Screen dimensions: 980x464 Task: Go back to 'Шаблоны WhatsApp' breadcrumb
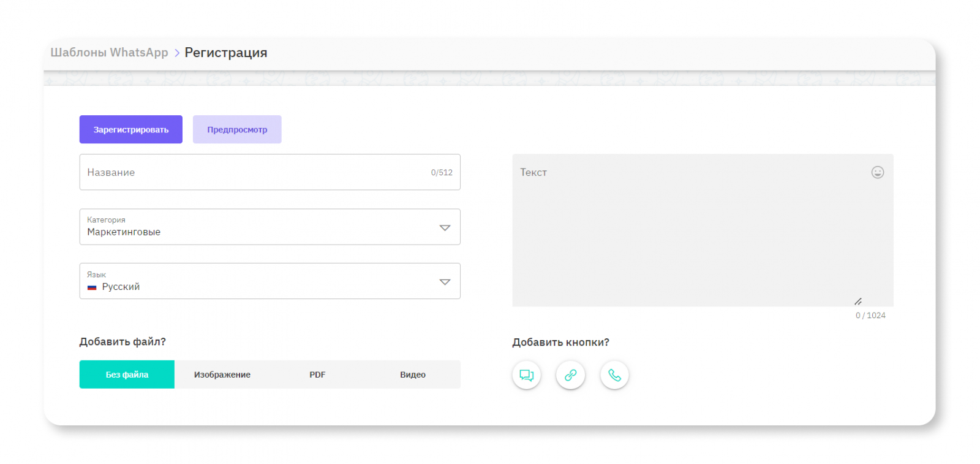coord(109,53)
